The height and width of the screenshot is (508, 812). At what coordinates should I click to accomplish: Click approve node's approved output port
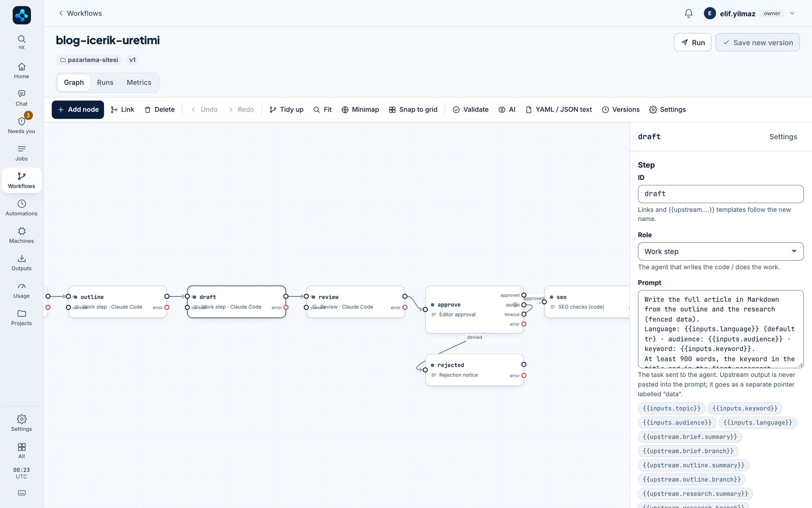click(524, 295)
